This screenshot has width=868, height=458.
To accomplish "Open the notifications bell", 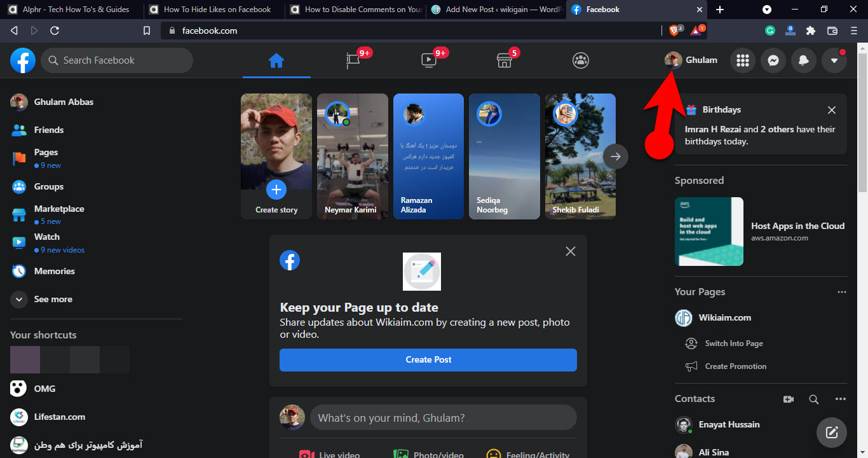I will click(804, 60).
